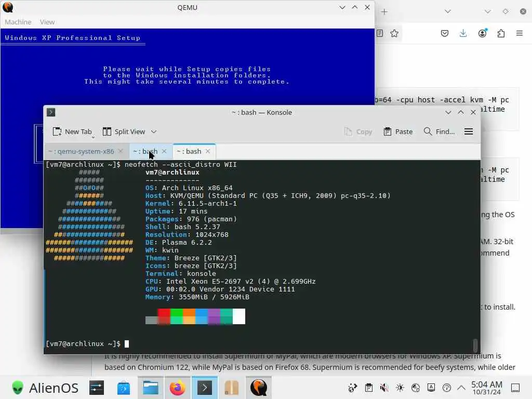The width and height of the screenshot is (532, 399).
Task: Save page to Pocket icon
Action: coord(445,33)
